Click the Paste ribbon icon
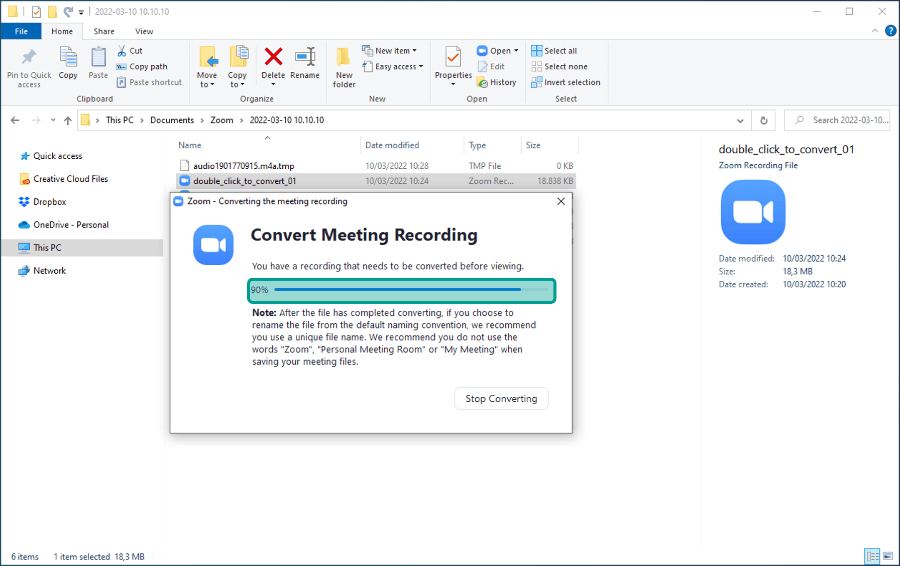The width and height of the screenshot is (900, 566). (x=98, y=57)
